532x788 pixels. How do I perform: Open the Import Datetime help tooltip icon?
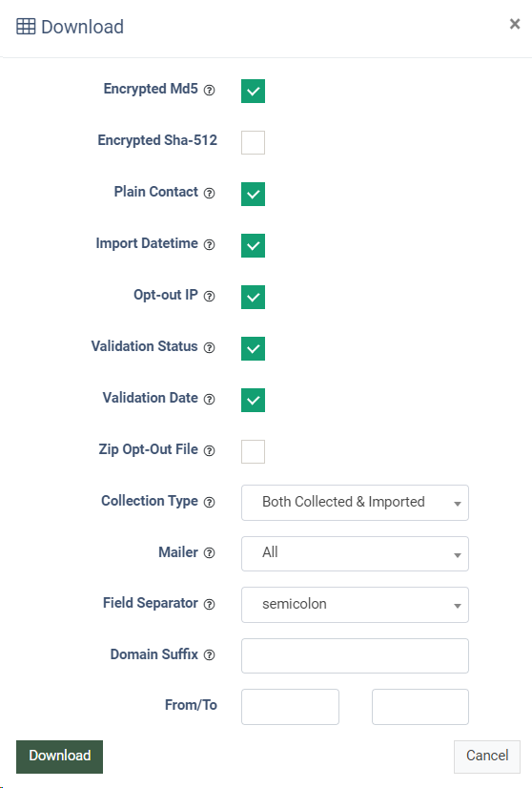click(210, 245)
